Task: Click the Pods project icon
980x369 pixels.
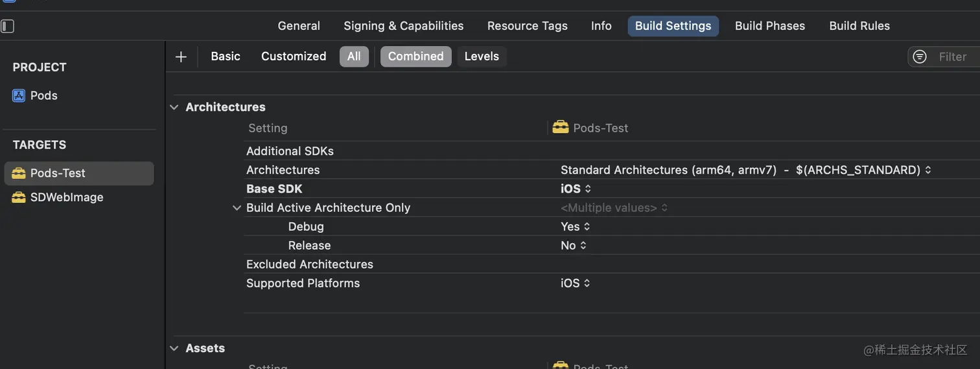Action: pos(19,95)
